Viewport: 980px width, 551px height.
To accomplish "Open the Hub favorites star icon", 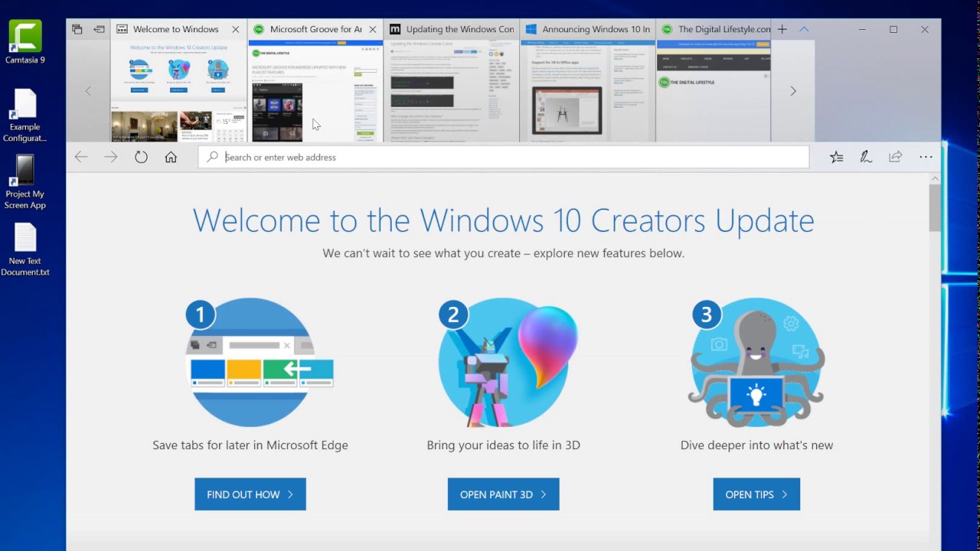I will pos(836,157).
